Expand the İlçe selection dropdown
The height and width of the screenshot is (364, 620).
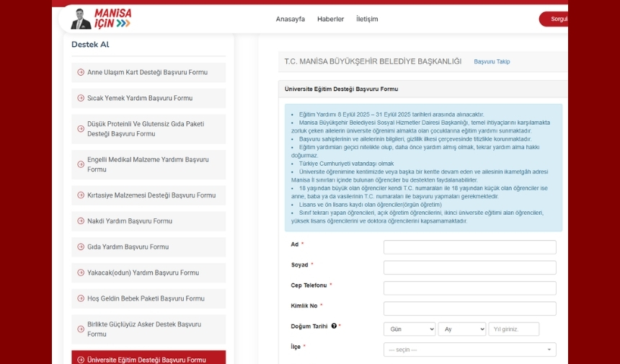470,350
